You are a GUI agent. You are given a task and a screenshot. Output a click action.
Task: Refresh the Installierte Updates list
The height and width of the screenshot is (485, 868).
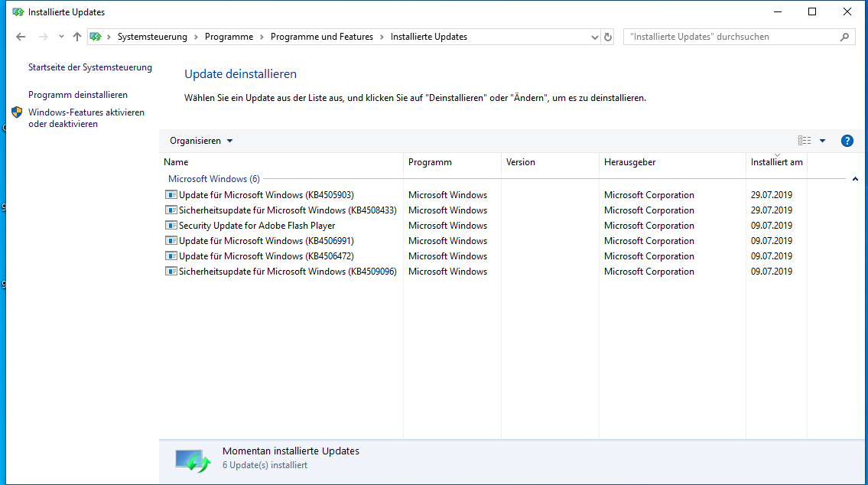pyautogui.click(x=608, y=37)
